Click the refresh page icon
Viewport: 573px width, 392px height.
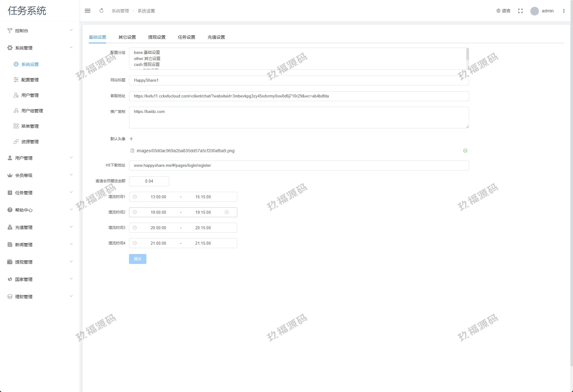click(101, 11)
